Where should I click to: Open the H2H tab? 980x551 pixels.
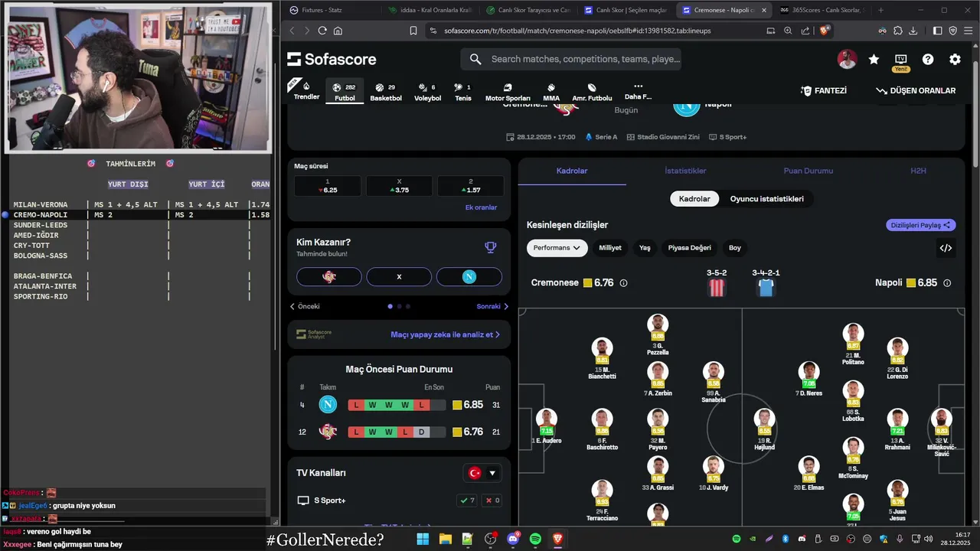918,171
